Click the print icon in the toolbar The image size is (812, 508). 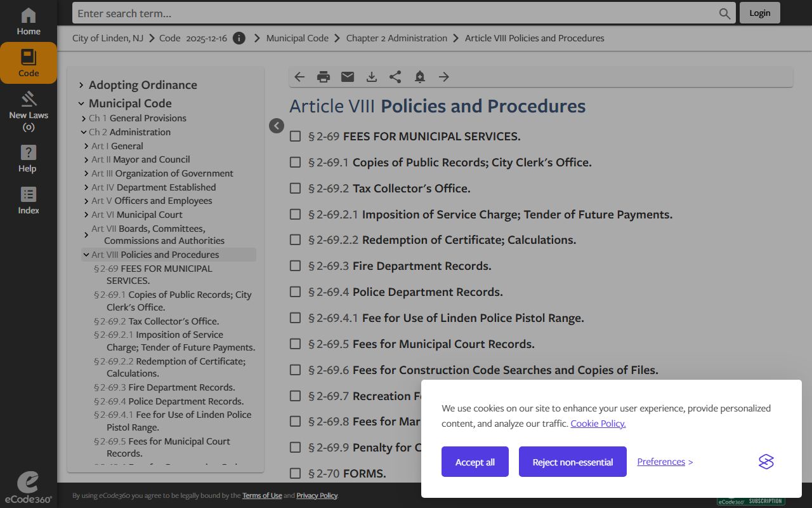[x=324, y=77]
